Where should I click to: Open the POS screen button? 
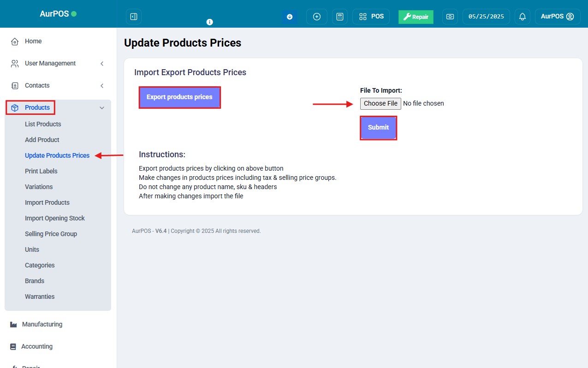point(371,17)
